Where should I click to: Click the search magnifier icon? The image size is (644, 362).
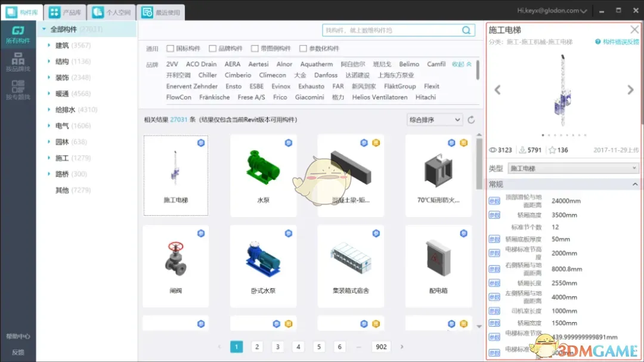(466, 30)
